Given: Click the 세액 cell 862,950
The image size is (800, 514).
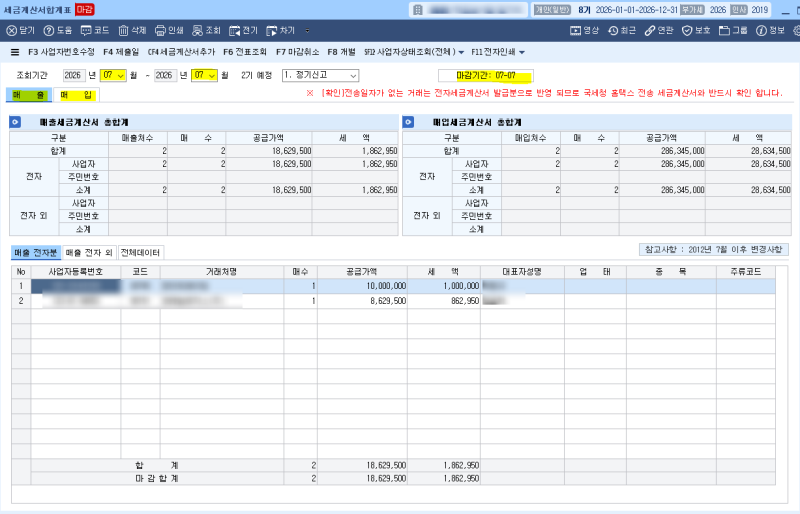Looking at the screenshot, I should [x=444, y=301].
